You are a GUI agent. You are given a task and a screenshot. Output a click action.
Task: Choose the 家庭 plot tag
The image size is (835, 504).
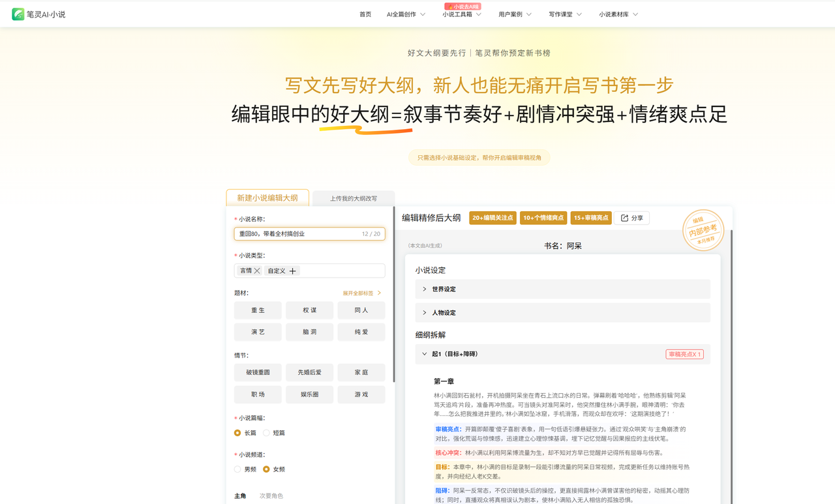[x=361, y=372]
